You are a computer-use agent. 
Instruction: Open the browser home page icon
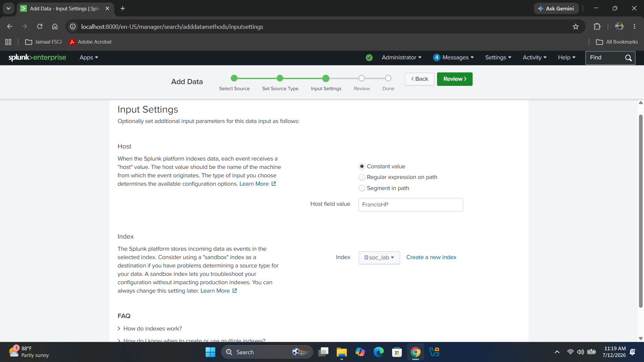coord(55,26)
